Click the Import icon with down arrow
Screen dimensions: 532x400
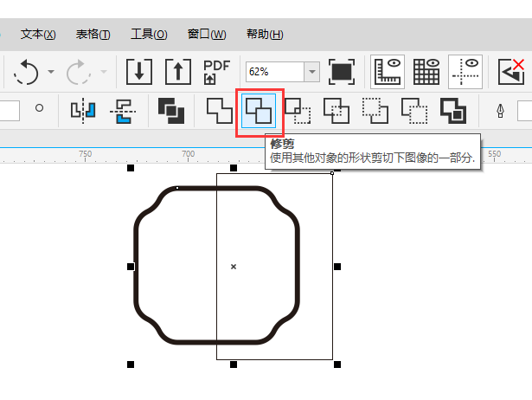pyautogui.click(x=139, y=72)
